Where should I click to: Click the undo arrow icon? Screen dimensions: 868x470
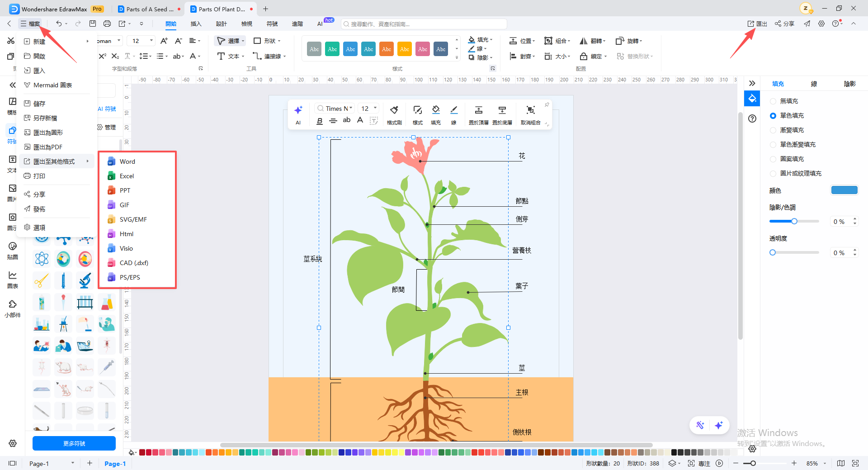(59, 24)
